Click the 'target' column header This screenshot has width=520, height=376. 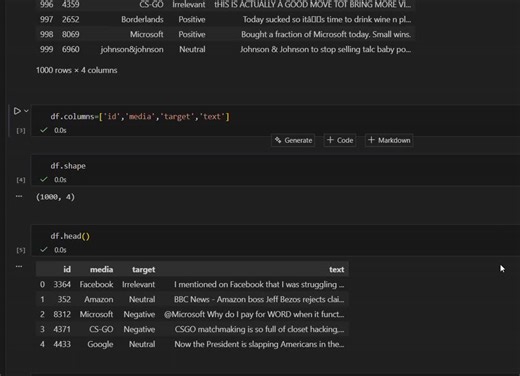[x=143, y=269]
